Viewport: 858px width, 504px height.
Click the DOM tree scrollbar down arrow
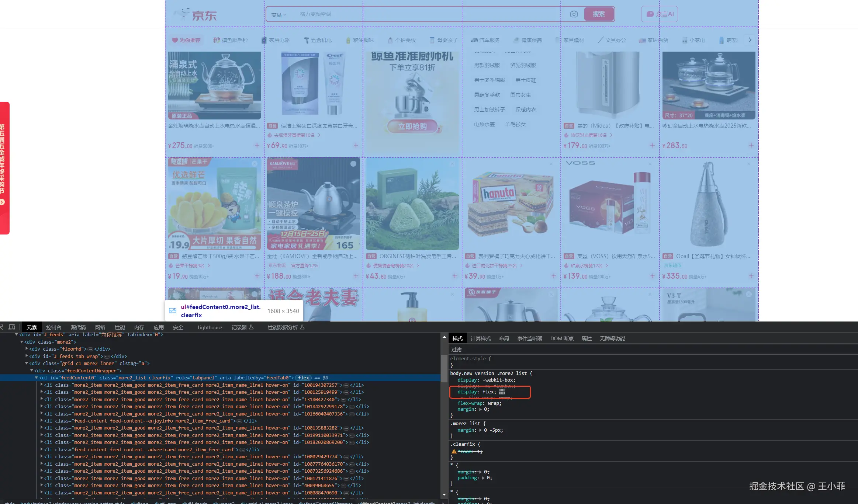pos(444,494)
